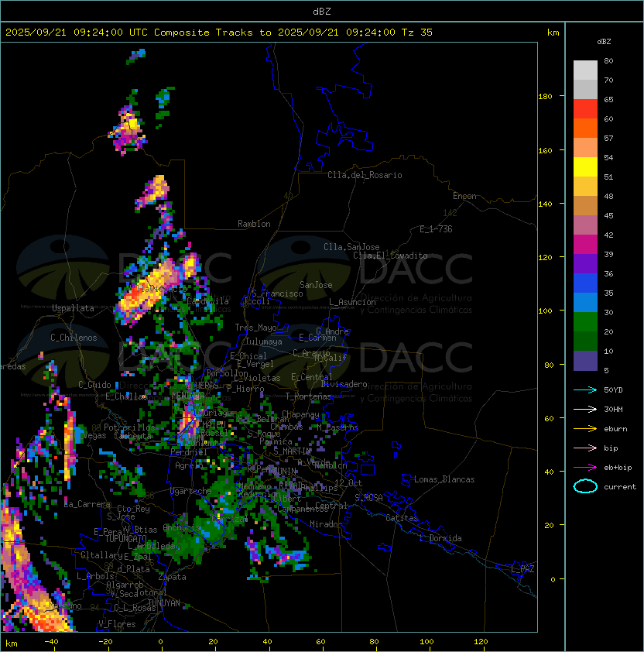Viewport: 644px width, 652px height.
Task: Click the E_1-736 map label
Action: [436, 229]
